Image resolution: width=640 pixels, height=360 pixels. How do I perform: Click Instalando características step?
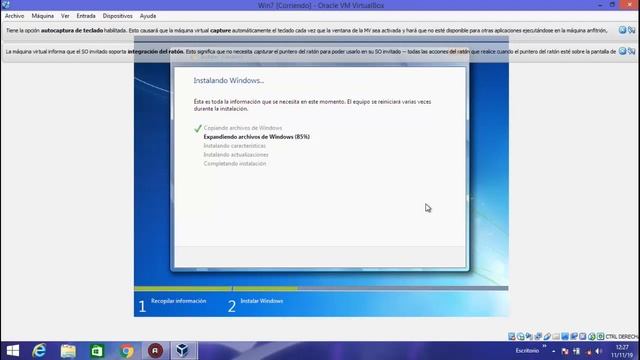[235, 146]
